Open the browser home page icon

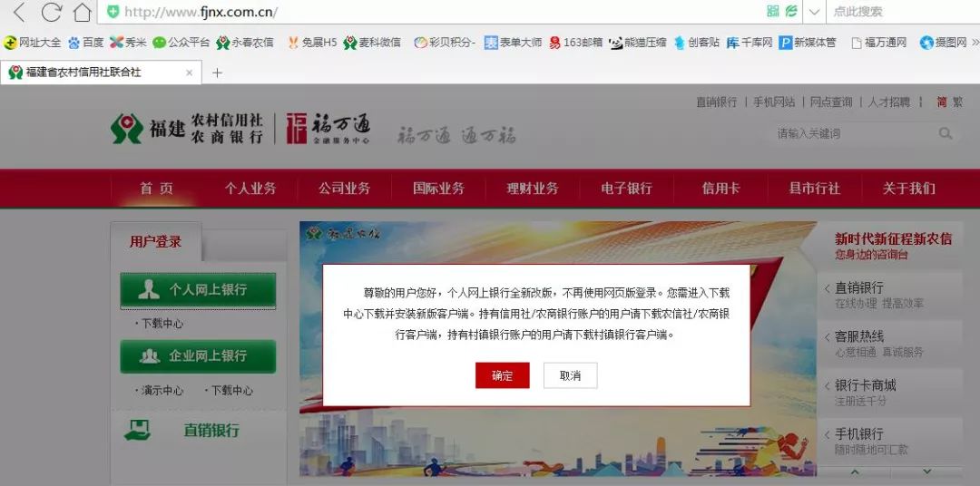(x=82, y=11)
